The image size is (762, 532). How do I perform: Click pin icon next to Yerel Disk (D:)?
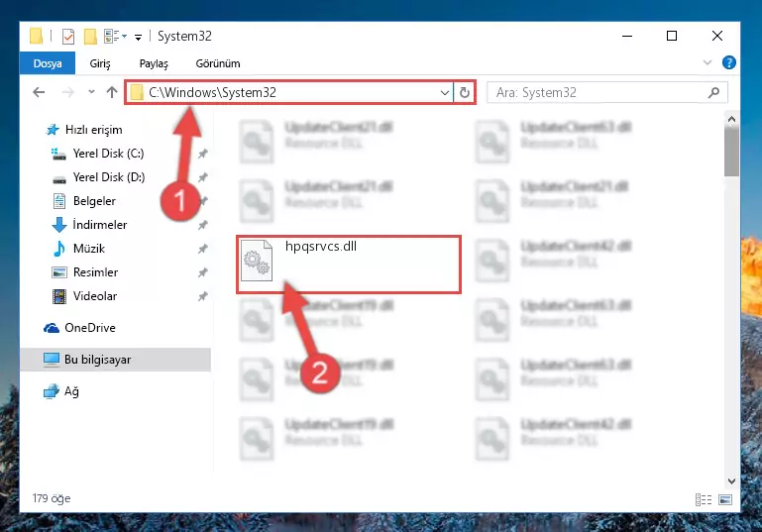point(203,177)
